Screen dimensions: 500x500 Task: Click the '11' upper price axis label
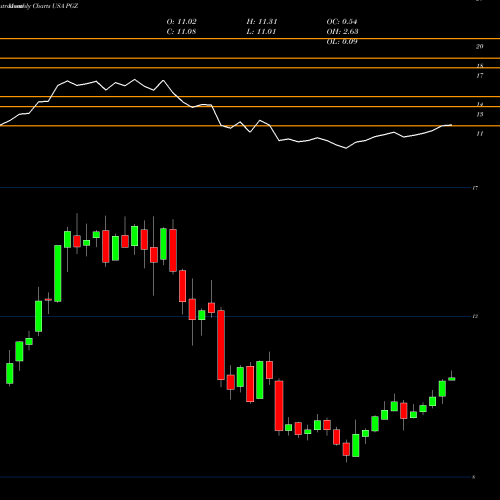pyautogui.click(x=479, y=134)
